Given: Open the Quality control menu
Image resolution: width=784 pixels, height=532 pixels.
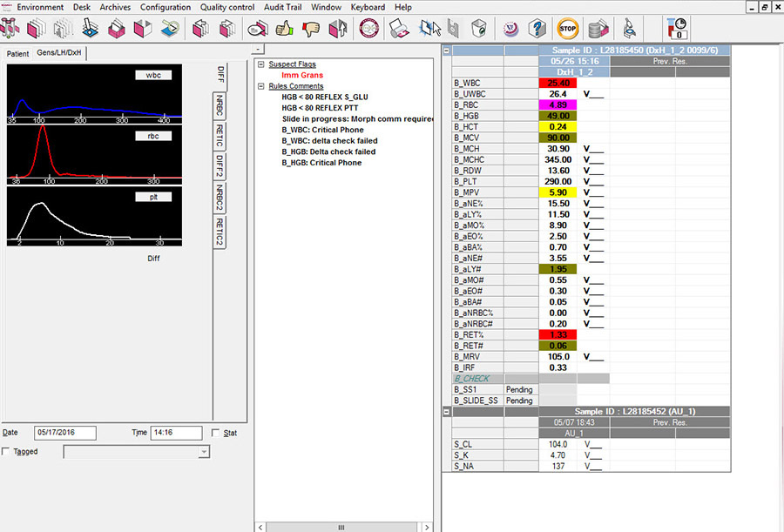Looking at the screenshot, I should point(227,7).
